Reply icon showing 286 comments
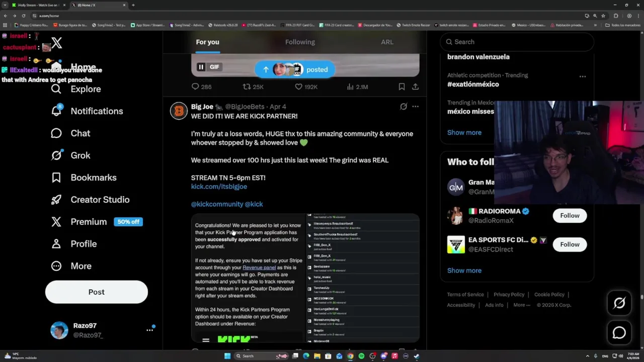 [x=201, y=87]
